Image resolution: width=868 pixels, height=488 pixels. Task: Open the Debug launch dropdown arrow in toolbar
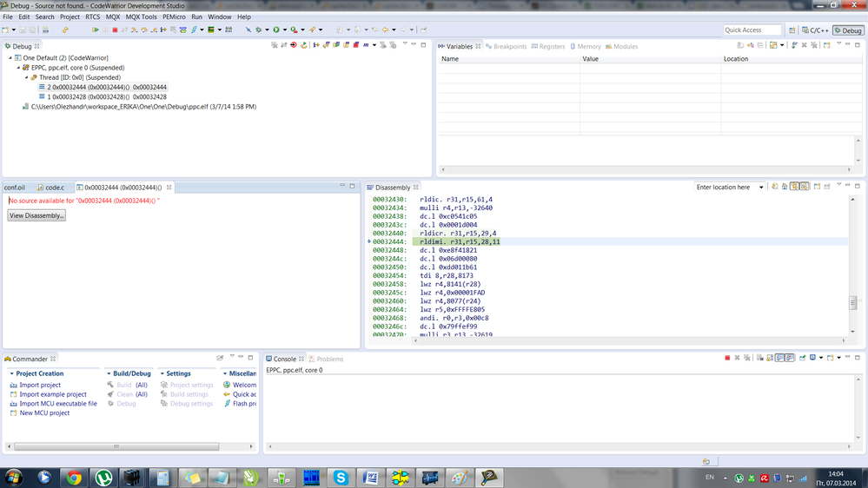[267, 30]
